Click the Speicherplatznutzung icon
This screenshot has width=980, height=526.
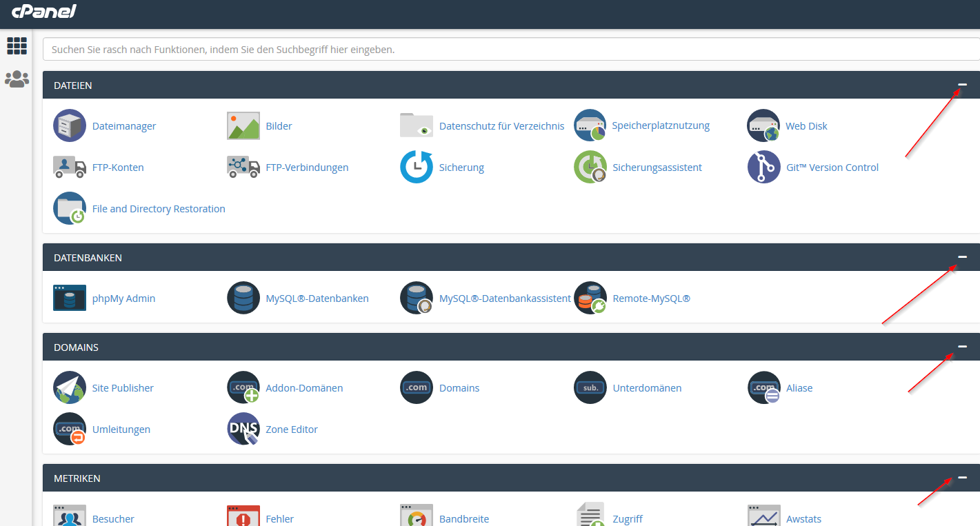tap(590, 125)
